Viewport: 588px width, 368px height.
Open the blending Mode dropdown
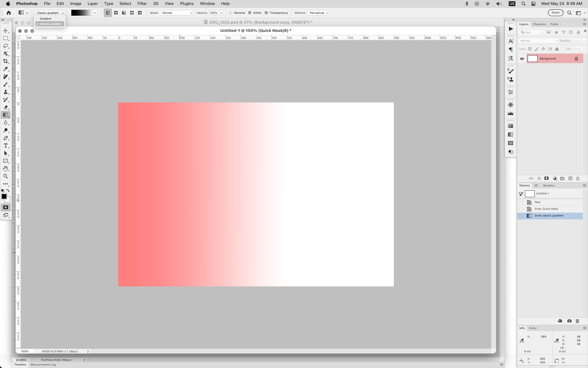pos(177,13)
